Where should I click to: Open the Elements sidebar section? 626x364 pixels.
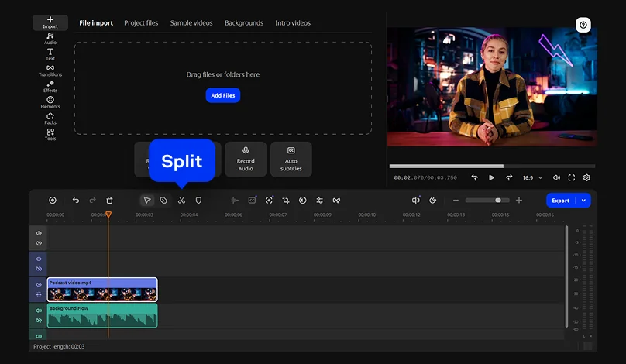coord(50,102)
